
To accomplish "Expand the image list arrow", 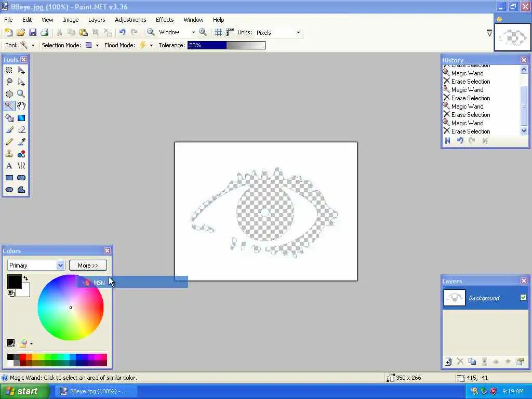I will click(489, 33).
